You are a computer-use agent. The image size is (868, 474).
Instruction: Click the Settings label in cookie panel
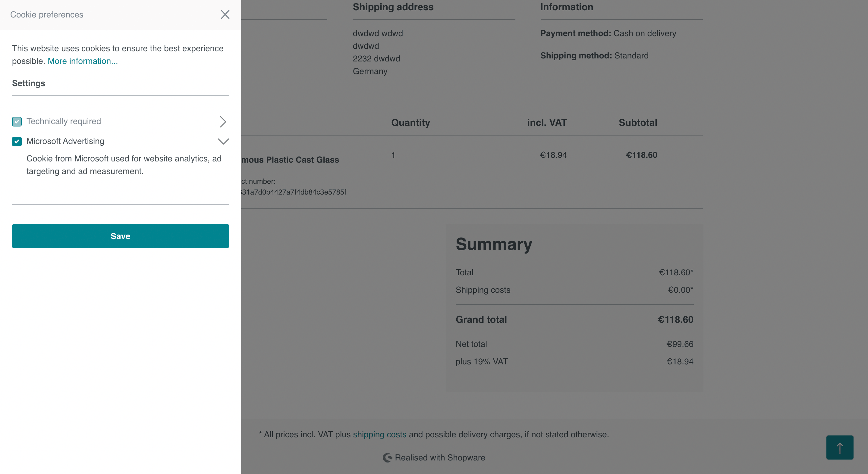[29, 82]
